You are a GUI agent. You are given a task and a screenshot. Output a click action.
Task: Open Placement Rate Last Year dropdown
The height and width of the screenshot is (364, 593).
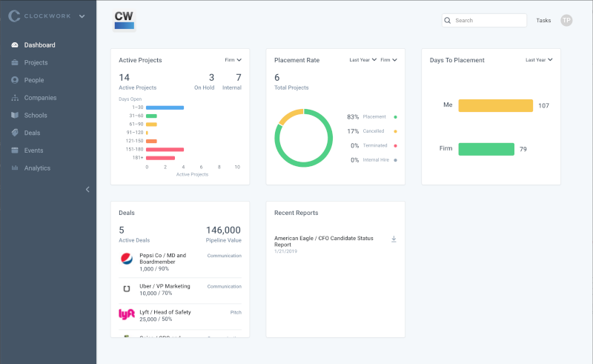point(363,60)
